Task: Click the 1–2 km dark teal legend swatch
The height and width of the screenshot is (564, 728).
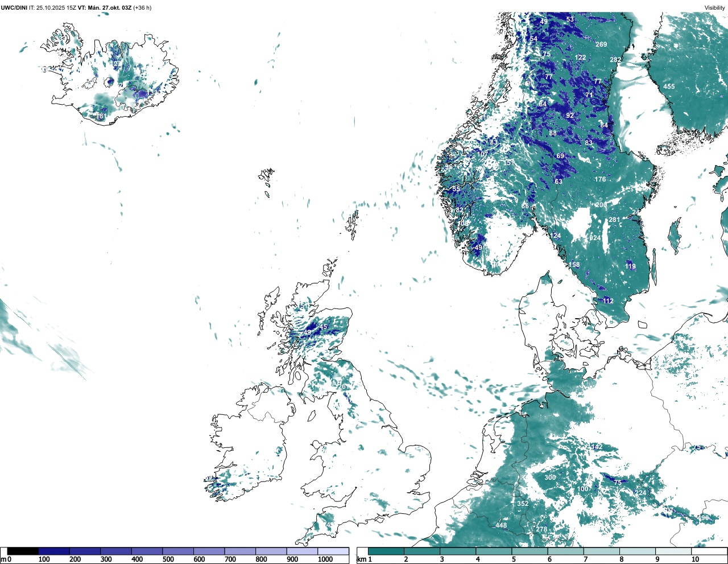Action: pos(386,551)
